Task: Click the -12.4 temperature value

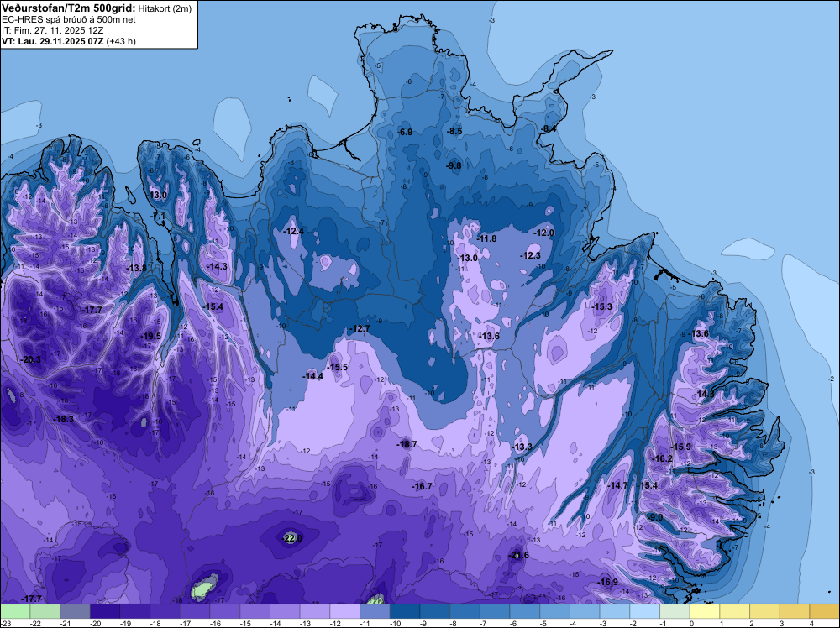Action: coord(293,231)
